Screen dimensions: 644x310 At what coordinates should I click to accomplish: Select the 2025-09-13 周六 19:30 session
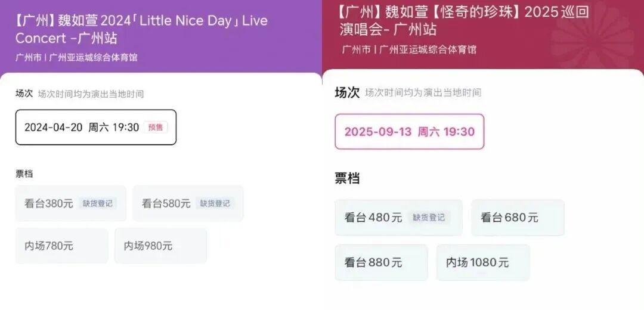coord(409,132)
